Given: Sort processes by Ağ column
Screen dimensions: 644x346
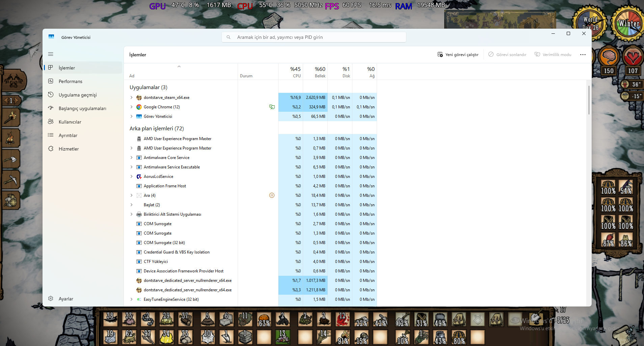Looking at the screenshot, I should click(365, 72).
